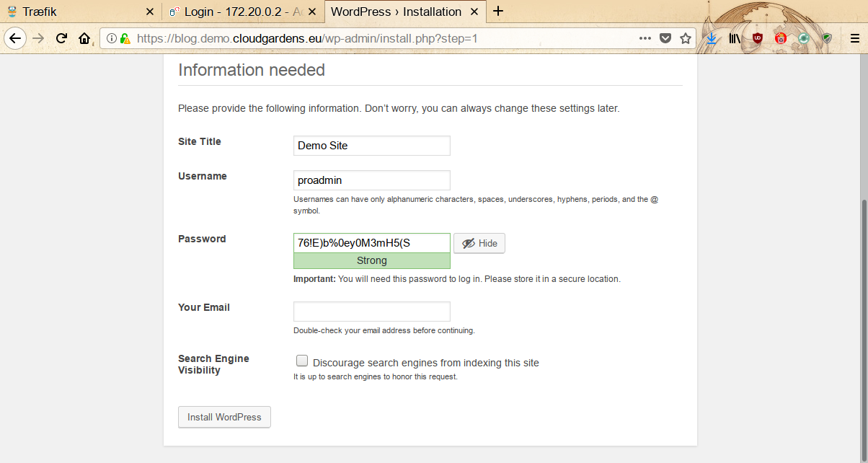
Task: Open a new browser tab
Action: click(498, 12)
